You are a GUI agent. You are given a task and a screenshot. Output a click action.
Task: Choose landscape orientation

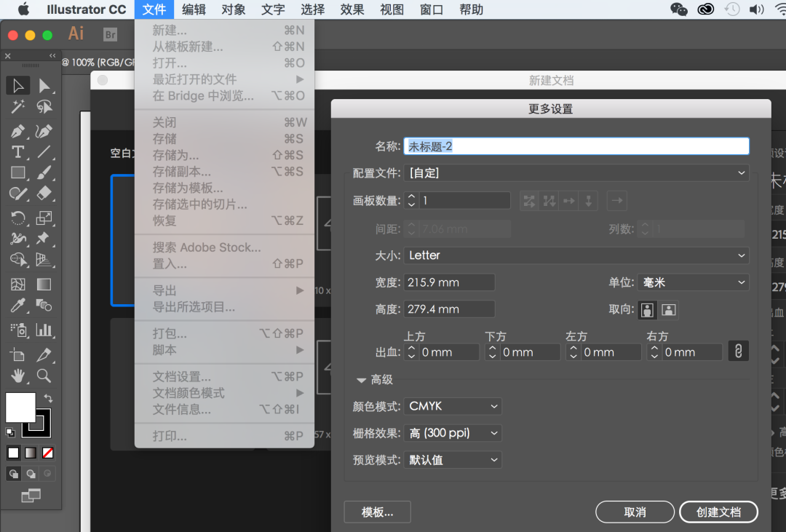coord(669,310)
